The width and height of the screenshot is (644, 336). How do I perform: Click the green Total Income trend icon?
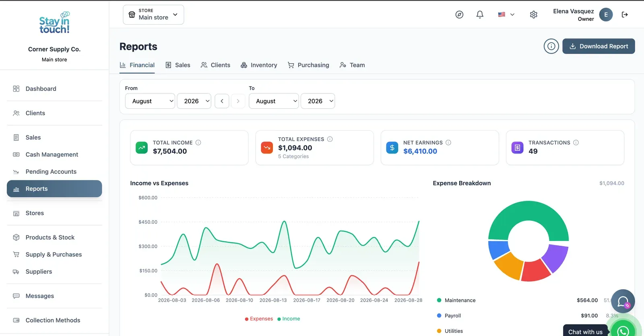[x=142, y=147]
